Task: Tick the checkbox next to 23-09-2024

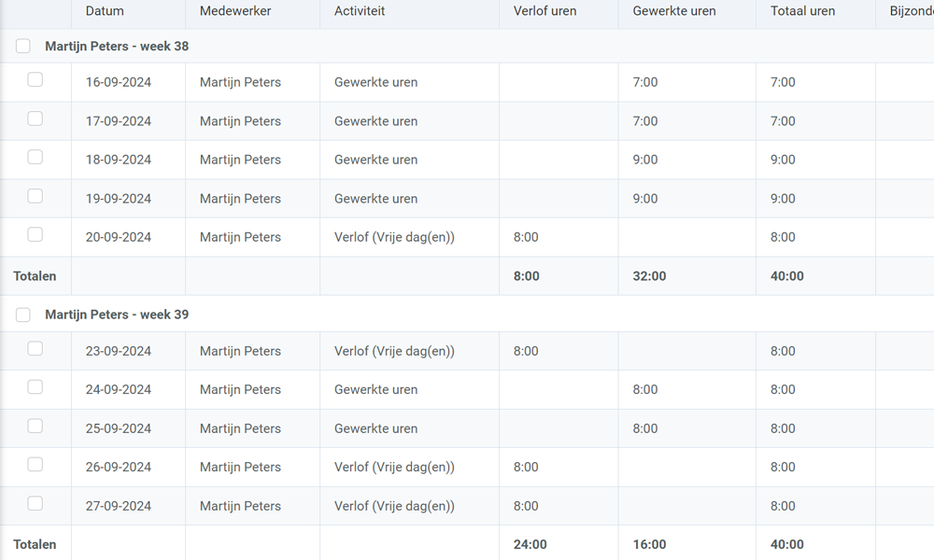Action: [x=35, y=349]
